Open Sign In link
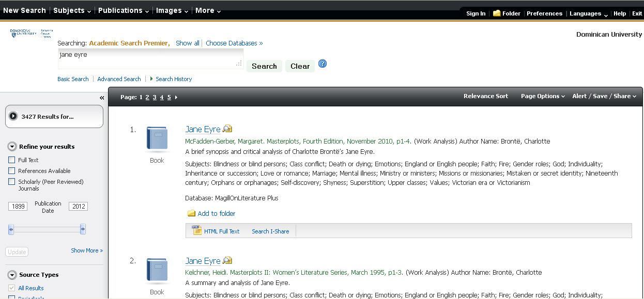This screenshot has height=299, width=644. (476, 13)
